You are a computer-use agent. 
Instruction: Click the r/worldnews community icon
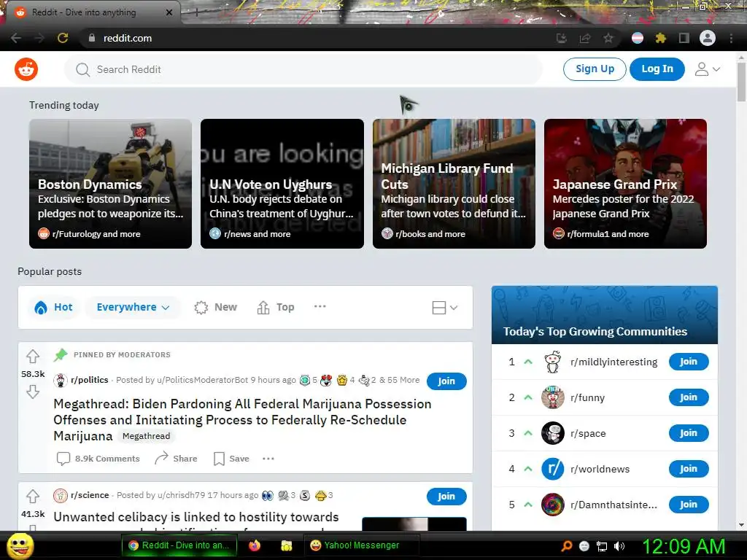(x=553, y=469)
